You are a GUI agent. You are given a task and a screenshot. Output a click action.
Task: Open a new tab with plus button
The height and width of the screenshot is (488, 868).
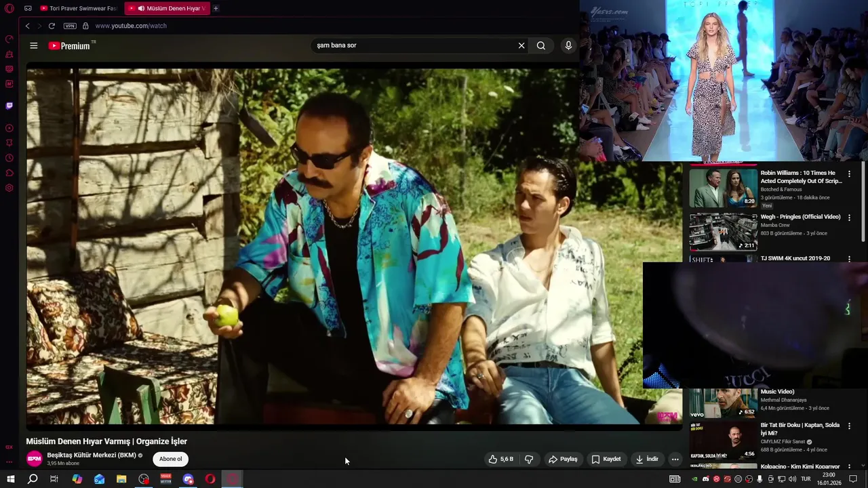(x=216, y=8)
